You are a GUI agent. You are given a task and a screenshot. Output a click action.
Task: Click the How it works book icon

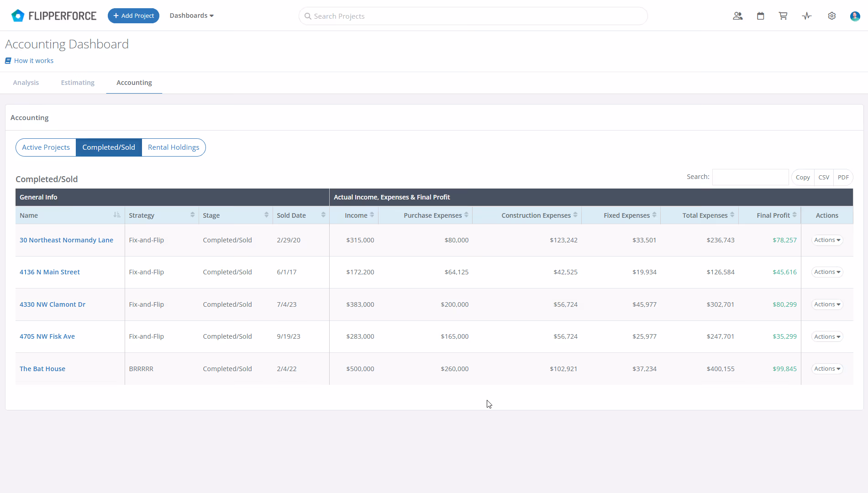(8, 61)
